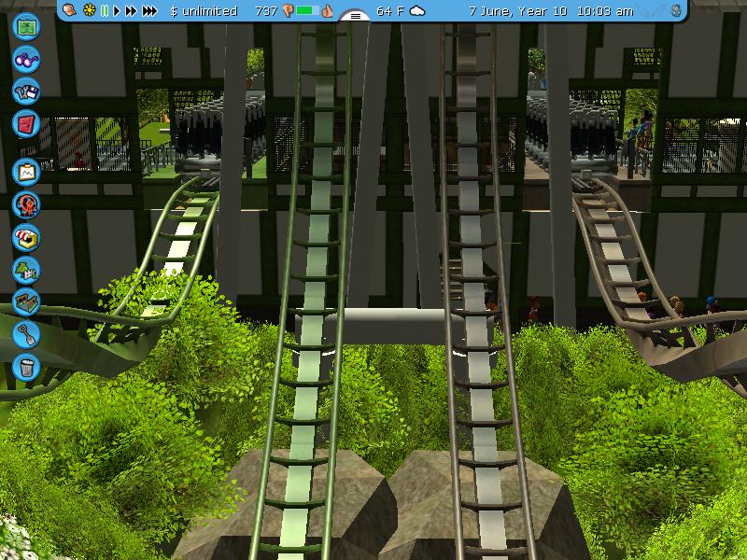
Task: Open the park map overview
Action: coord(26,27)
